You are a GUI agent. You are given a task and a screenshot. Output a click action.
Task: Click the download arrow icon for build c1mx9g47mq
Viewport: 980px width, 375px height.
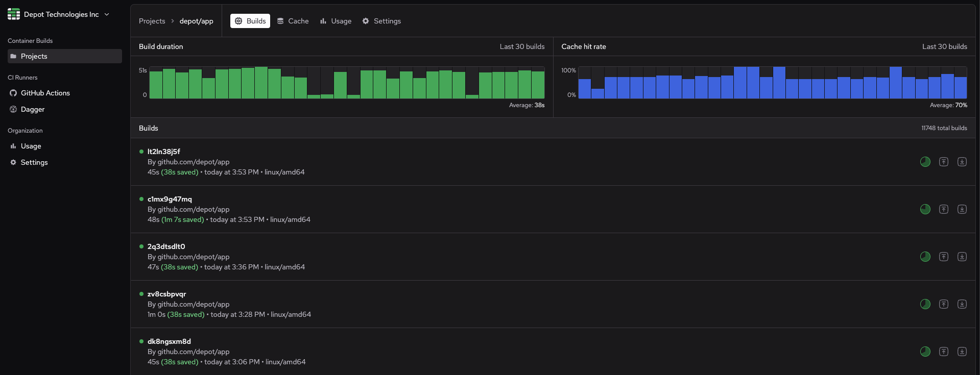pyautogui.click(x=962, y=209)
